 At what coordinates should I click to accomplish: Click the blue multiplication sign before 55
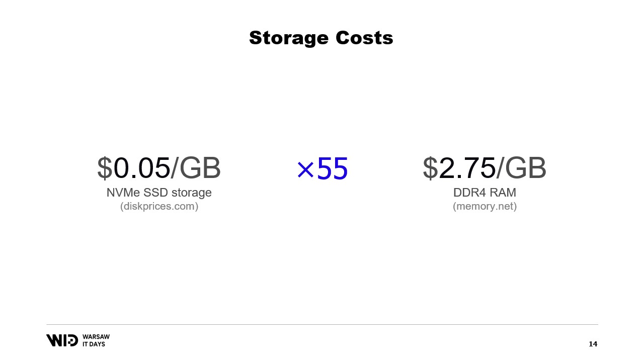305,169
